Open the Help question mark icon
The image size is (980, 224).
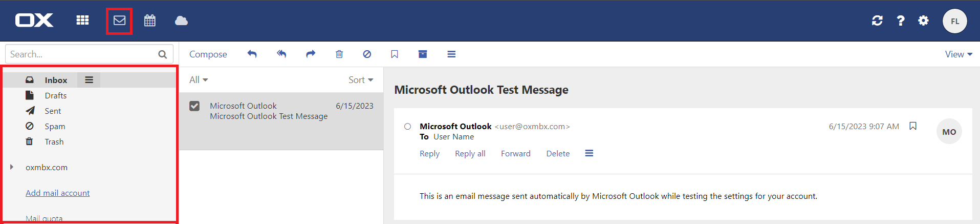click(900, 21)
